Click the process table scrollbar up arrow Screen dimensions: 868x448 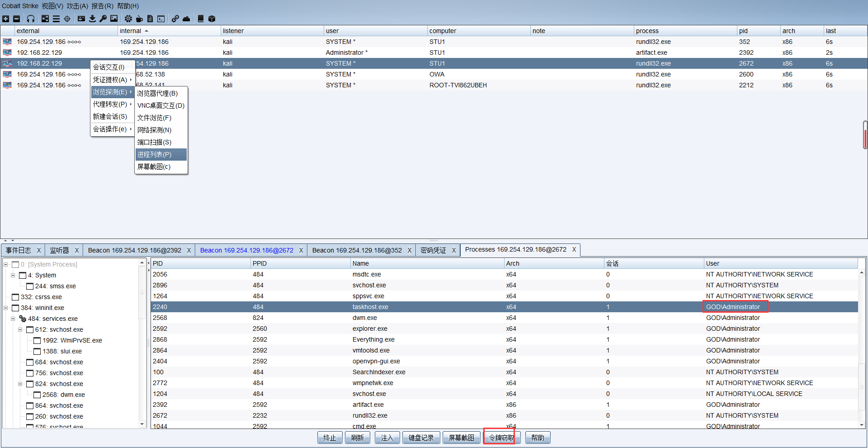click(862, 272)
